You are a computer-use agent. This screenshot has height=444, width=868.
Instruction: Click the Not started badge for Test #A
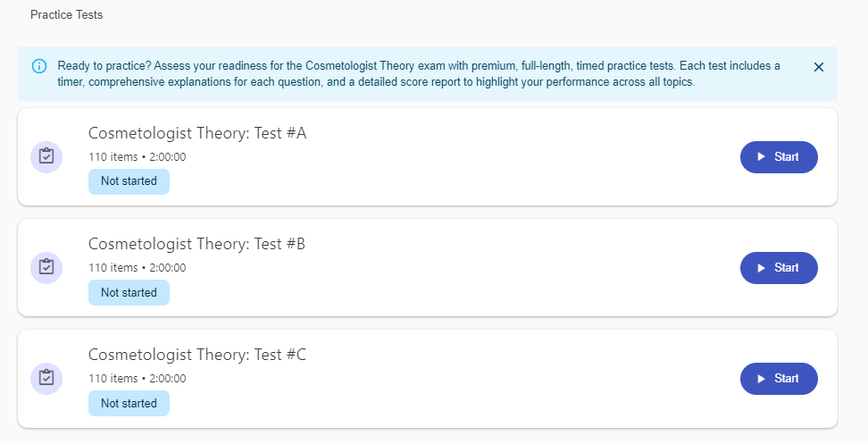pos(129,181)
